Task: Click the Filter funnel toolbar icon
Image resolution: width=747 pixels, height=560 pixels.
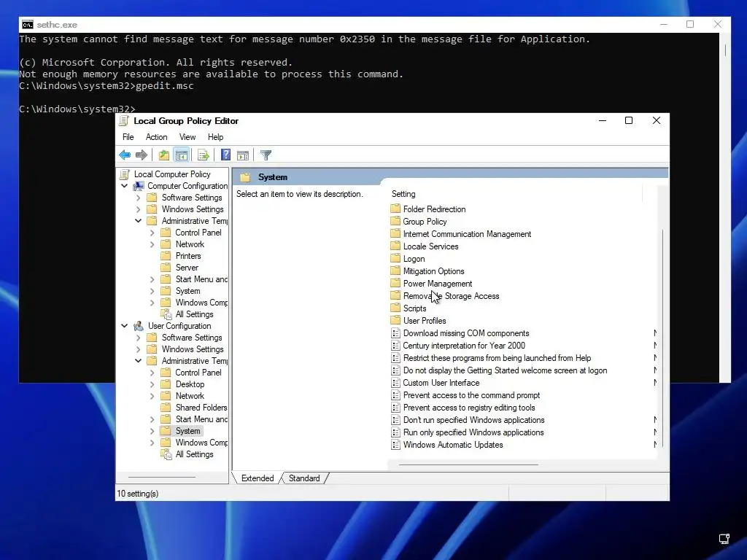Action: pos(266,155)
